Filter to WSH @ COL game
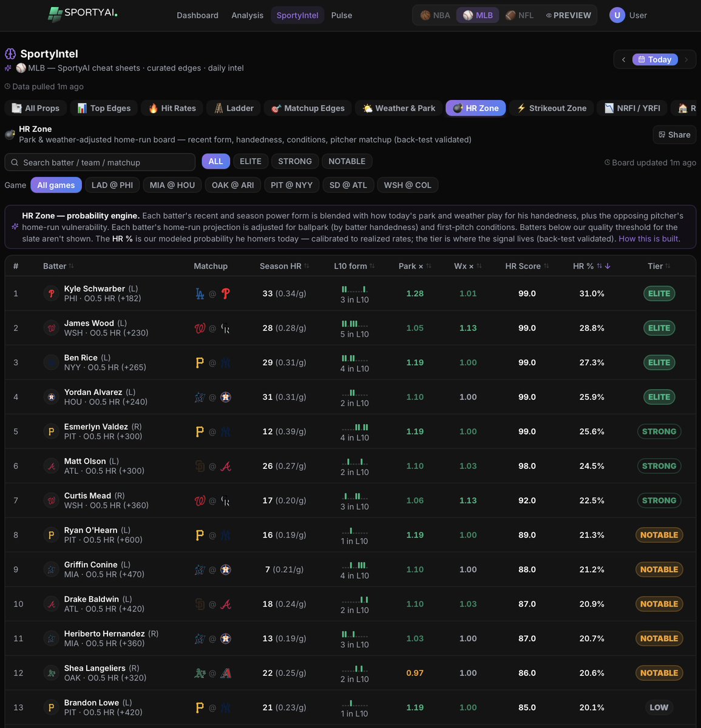 click(408, 185)
